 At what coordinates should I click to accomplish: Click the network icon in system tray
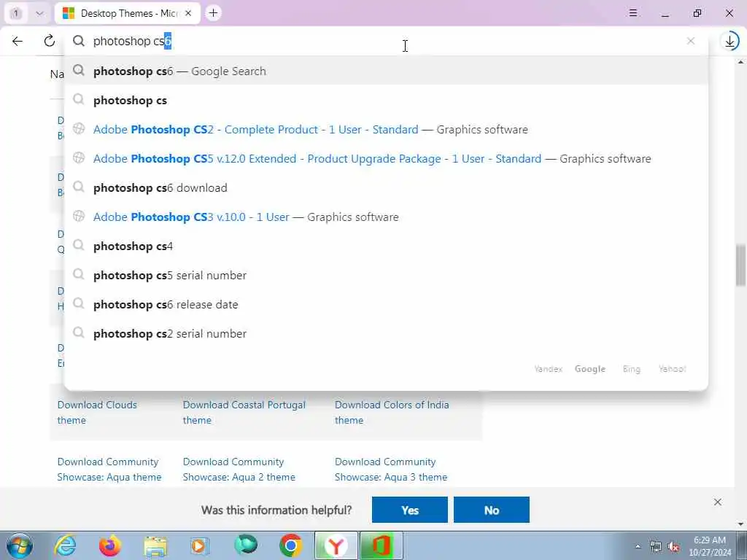point(656,547)
